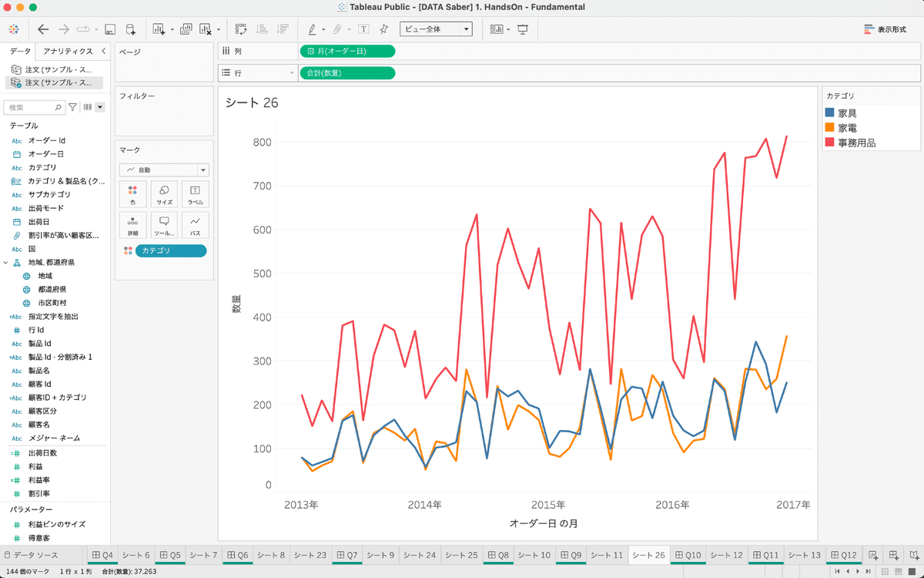
Task: Open the marks type dropdown showing 自動
Action: 164,170
